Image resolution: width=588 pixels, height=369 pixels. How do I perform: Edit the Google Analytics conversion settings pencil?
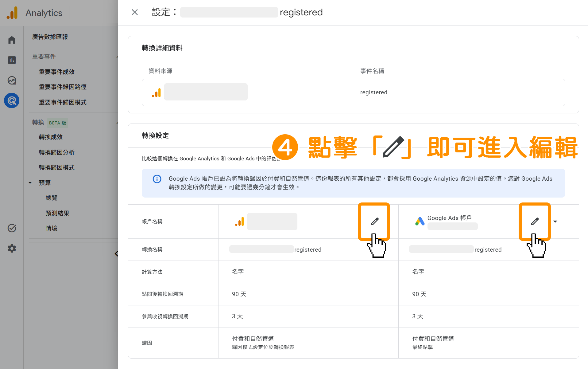point(374,221)
